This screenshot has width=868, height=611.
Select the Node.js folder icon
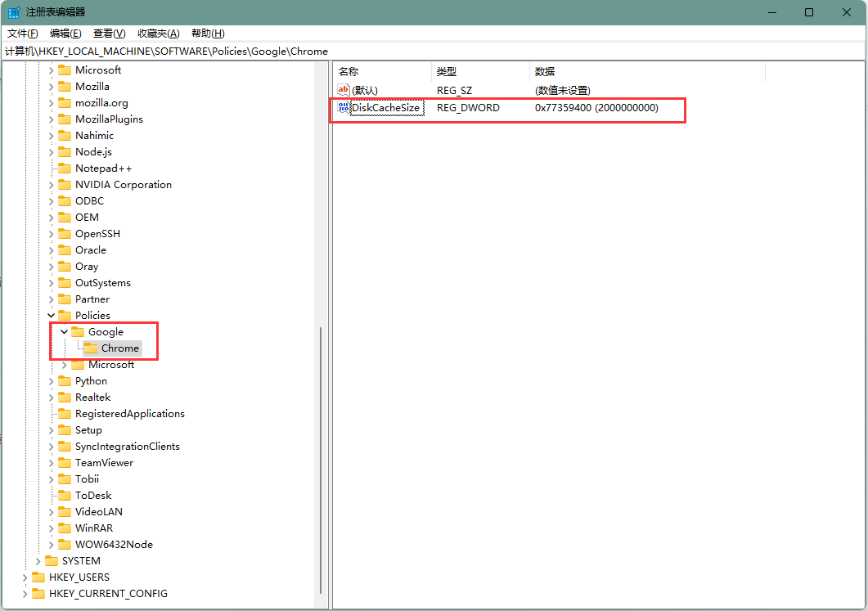coord(65,151)
